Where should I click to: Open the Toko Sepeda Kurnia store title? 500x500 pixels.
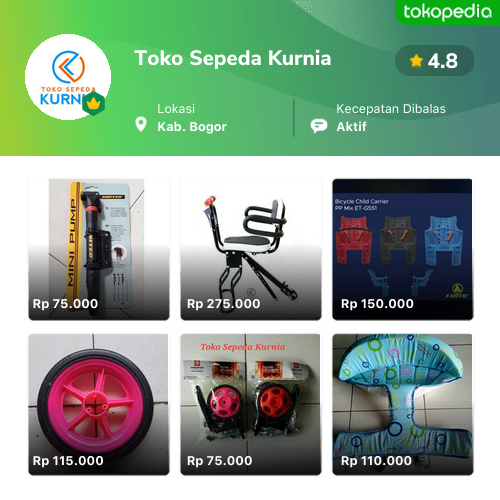point(233,58)
